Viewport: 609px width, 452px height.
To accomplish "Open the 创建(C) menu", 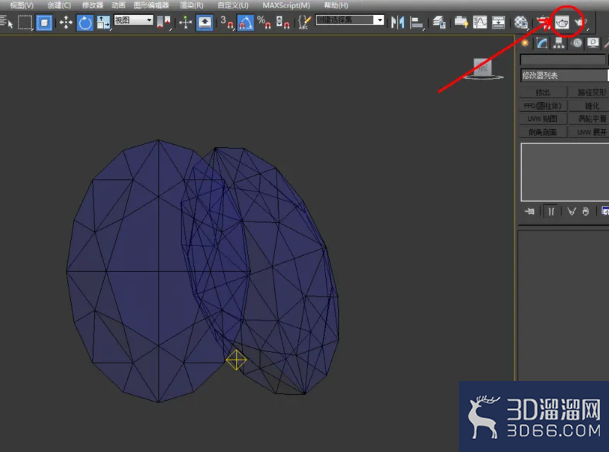I will pyautogui.click(x=59, y=5).
